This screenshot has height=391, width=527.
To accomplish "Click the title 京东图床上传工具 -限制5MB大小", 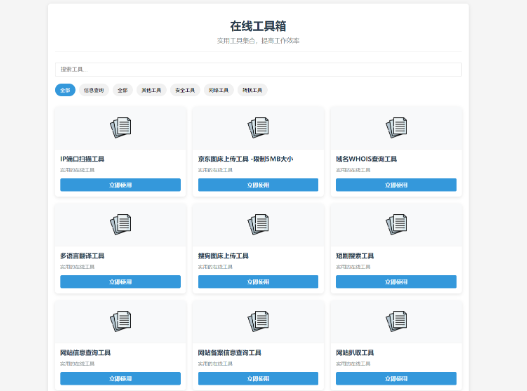I will (245, 159).
